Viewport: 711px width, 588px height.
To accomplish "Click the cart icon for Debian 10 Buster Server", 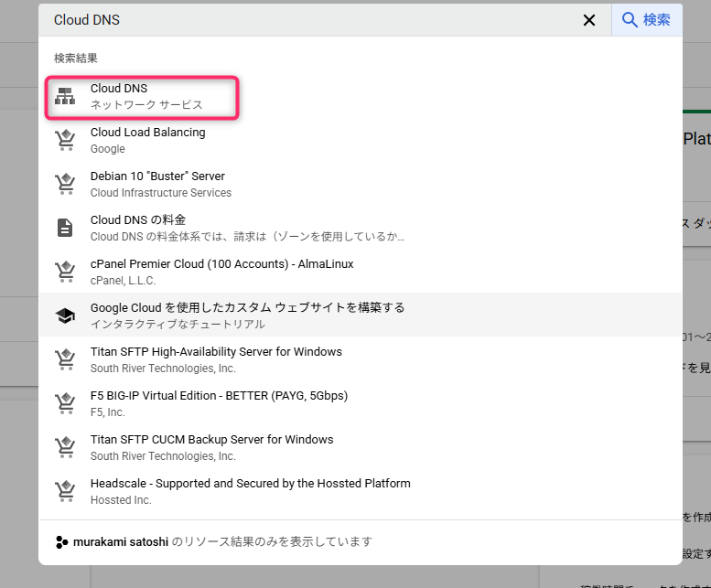I will pos(65,184).
